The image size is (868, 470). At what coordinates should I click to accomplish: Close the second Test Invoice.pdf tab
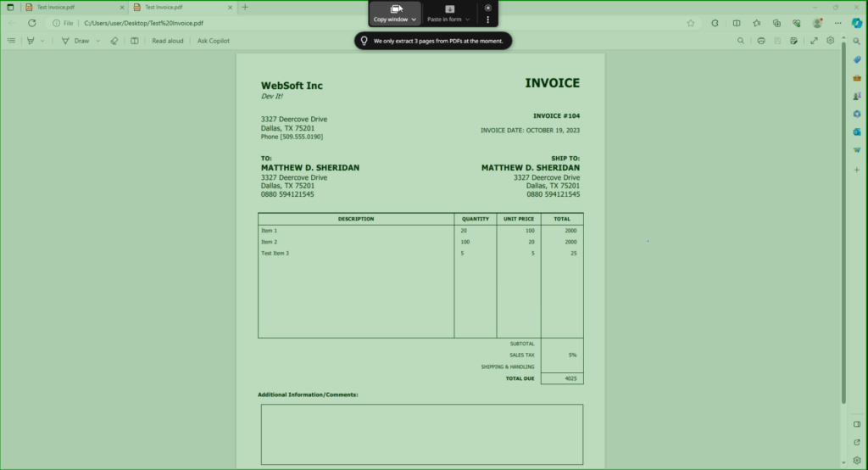tap(230, 8)
